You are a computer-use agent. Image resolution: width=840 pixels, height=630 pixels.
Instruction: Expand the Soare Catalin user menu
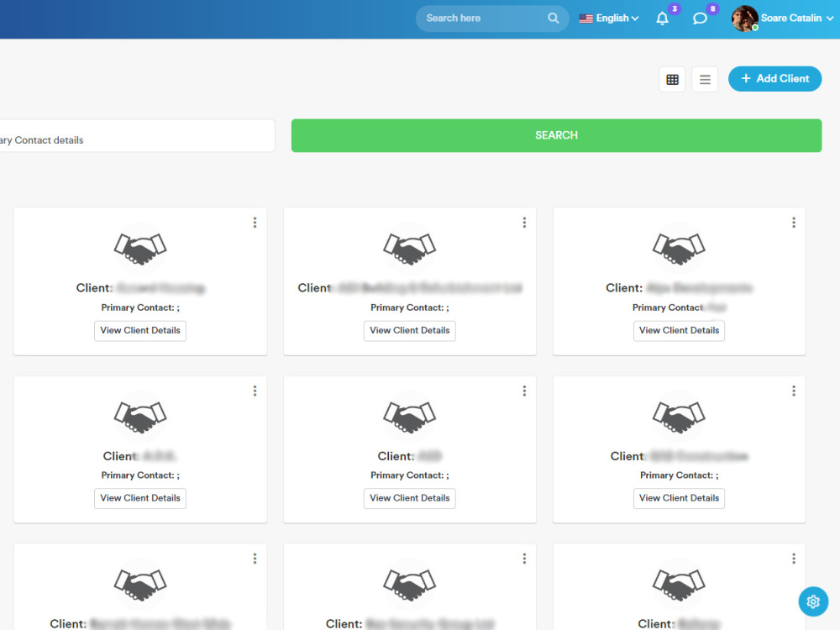point(797,18)
